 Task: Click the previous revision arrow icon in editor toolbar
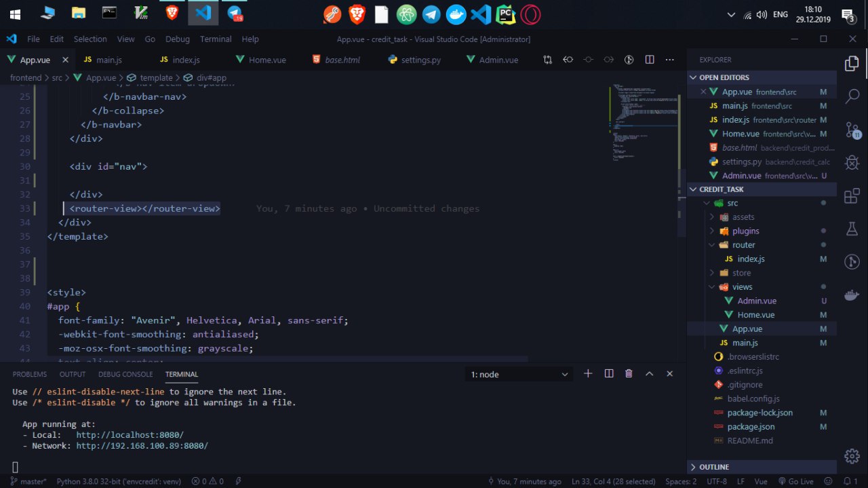[x=568, y=60]
